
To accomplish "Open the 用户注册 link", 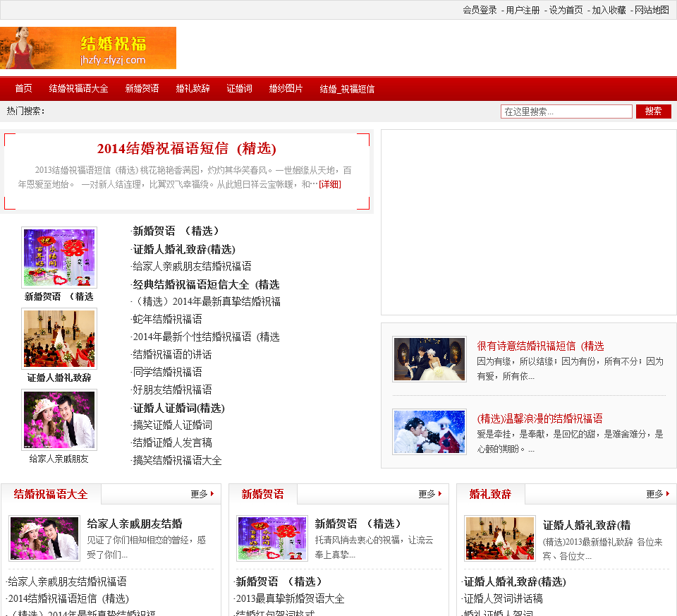I will pyautogui.click(x=523, y=10).
